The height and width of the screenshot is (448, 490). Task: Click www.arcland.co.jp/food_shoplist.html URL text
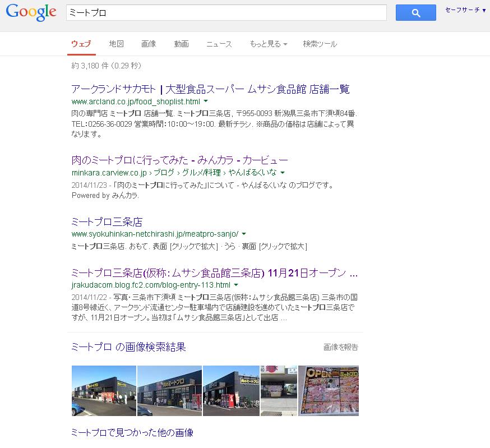(x=136, y=101)
